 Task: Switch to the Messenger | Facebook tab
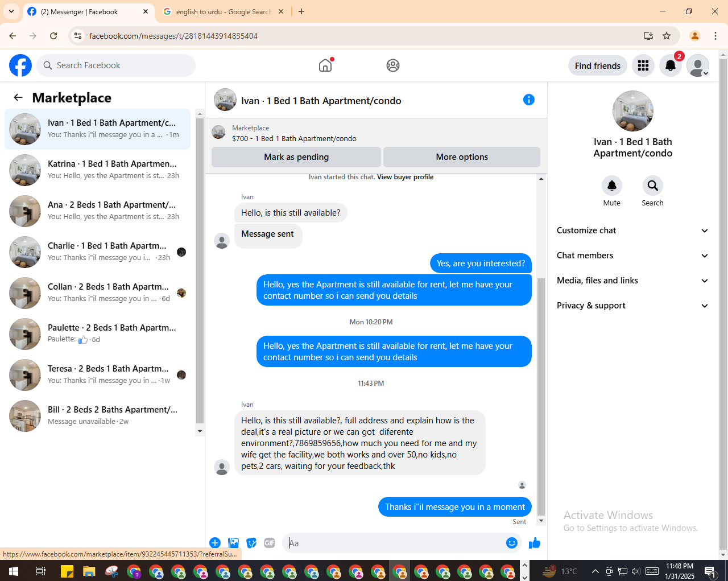click(89, 11)
